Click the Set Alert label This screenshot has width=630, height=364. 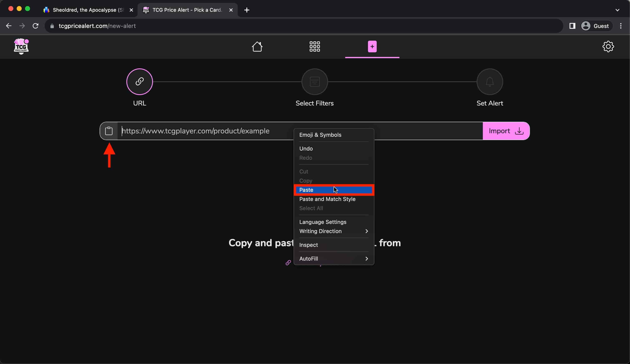pos(489,103)
